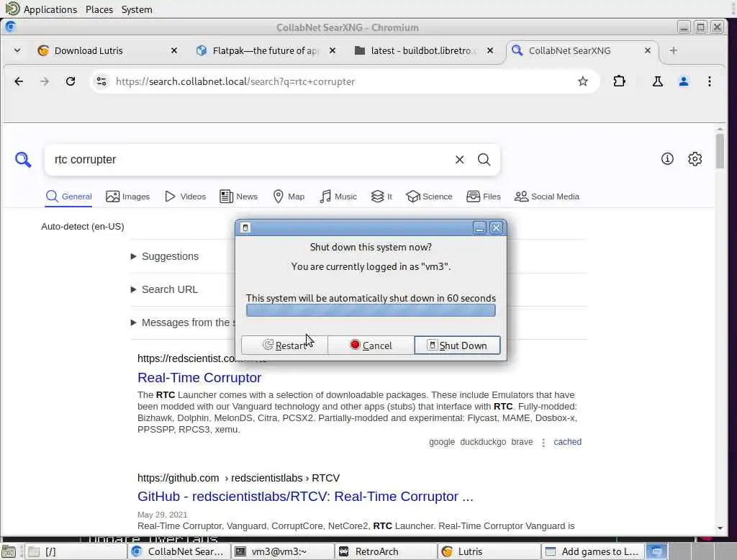Select the Music search category

[x=338, y=197]
